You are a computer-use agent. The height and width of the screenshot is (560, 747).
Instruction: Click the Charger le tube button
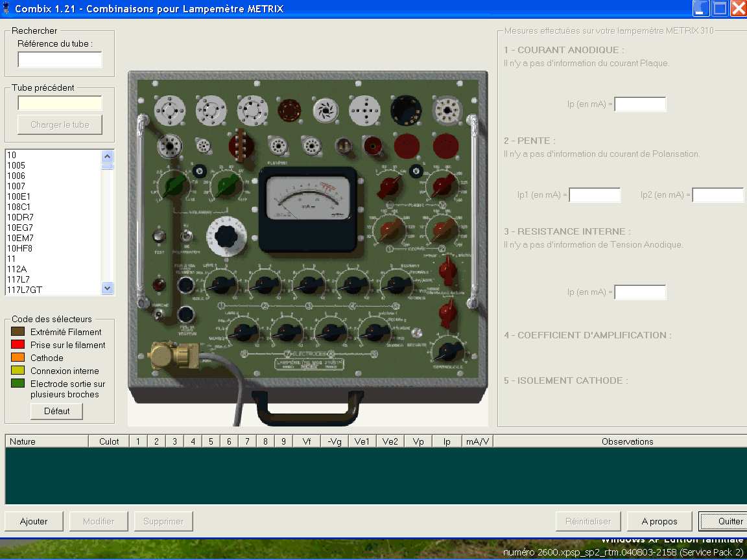coord(60,124)
